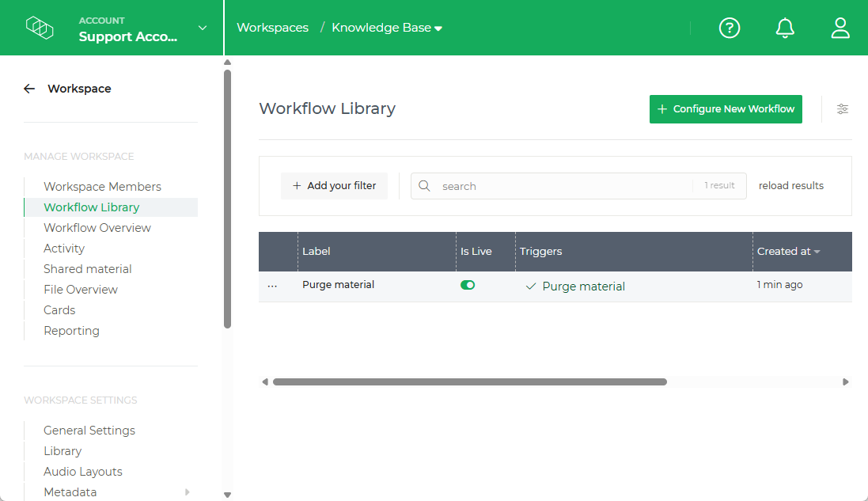Click the sidebar scroll up arrow
Image resolution: width=868 pixels, height=501 pixels.
[x=227, y=62]
